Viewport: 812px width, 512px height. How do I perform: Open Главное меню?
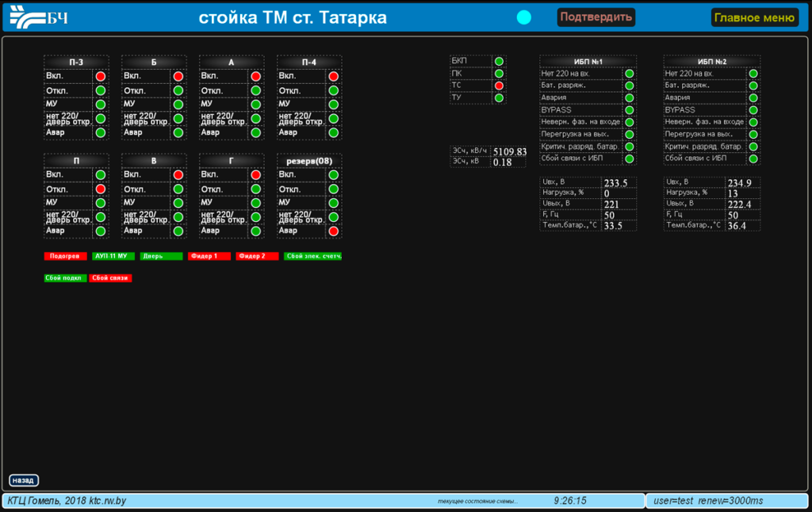click(x=754, y=17)
